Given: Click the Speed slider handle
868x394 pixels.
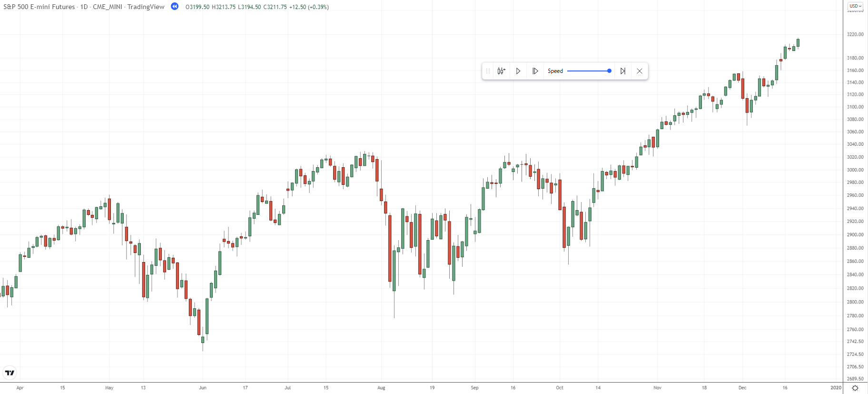Looking at the screenshot, I should coord(609,71).
